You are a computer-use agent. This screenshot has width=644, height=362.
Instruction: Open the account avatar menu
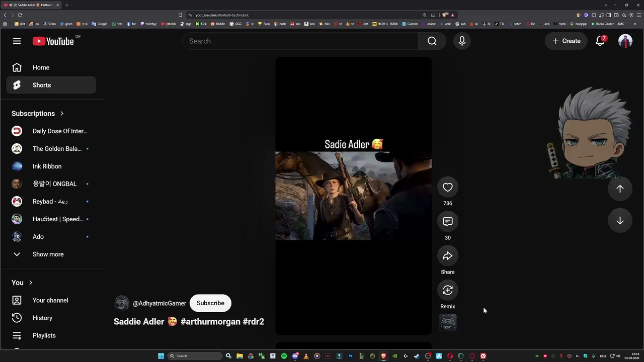click(x=625, y=41)
